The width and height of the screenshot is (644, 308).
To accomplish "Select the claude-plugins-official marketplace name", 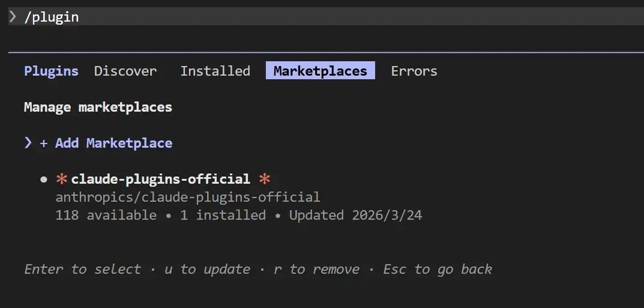I will [160, 179].
